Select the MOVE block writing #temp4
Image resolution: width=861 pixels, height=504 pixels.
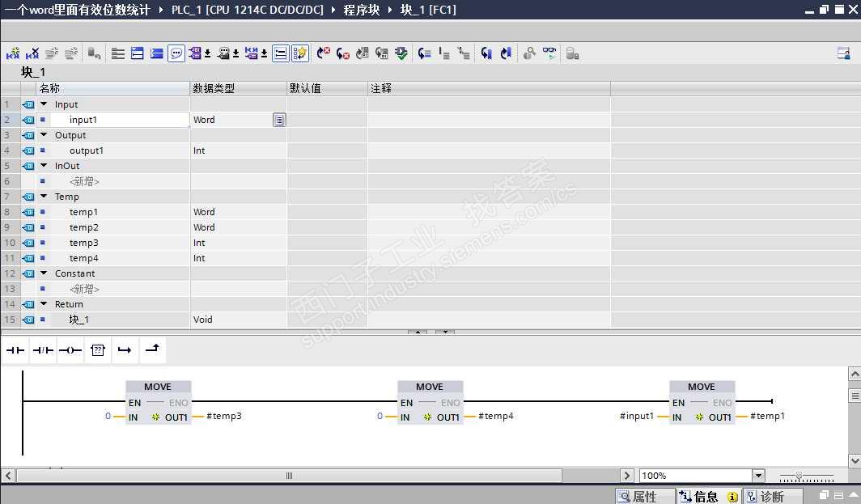[430, 402]
